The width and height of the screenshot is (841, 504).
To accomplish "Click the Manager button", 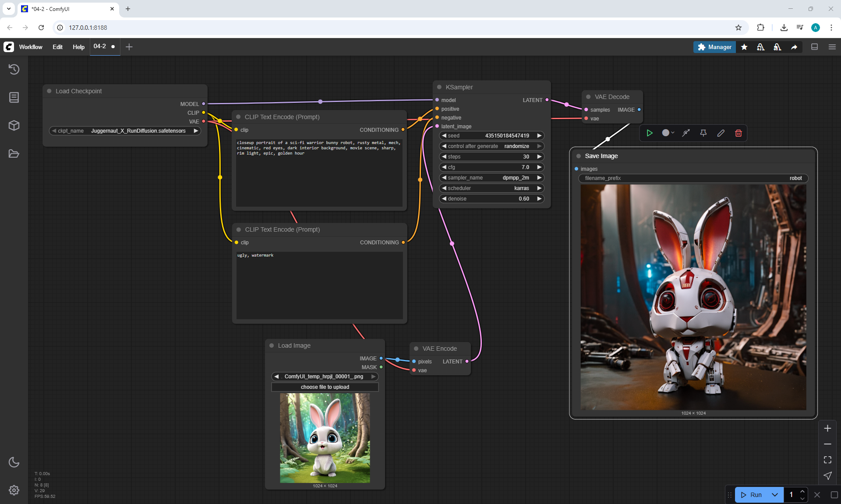I will point(714,47).
